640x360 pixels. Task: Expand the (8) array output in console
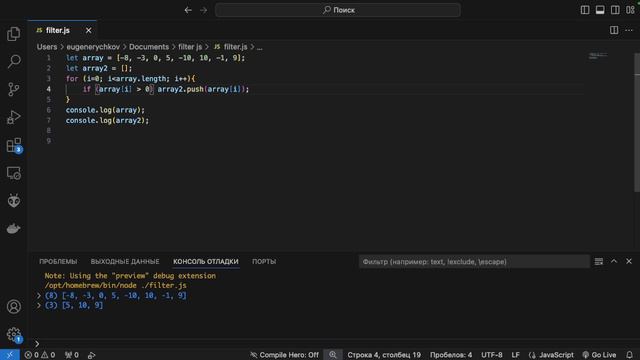39,296
